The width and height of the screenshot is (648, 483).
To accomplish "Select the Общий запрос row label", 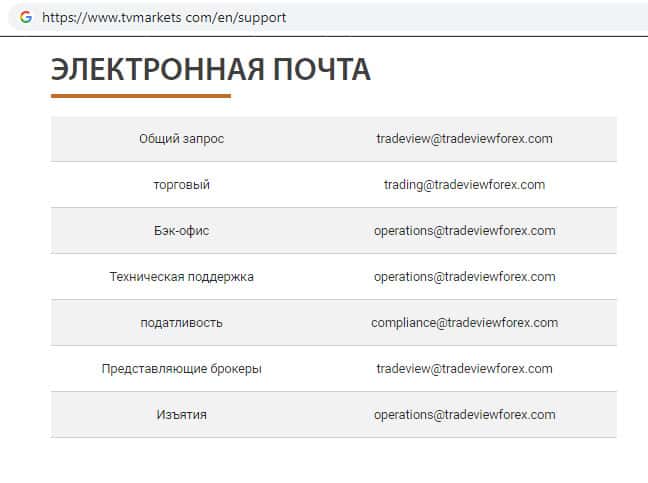I will tap(181, 139).
